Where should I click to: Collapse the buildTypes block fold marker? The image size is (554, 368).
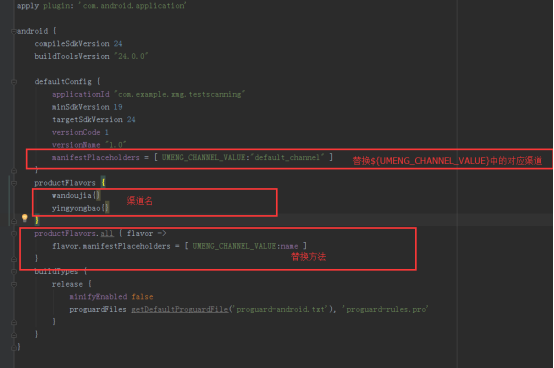point(14,272)
